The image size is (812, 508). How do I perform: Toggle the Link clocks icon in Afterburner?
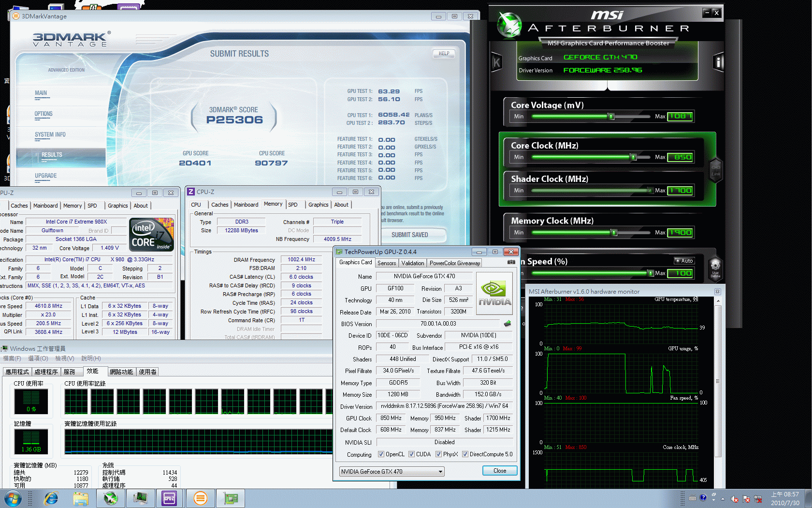(716, 170)
